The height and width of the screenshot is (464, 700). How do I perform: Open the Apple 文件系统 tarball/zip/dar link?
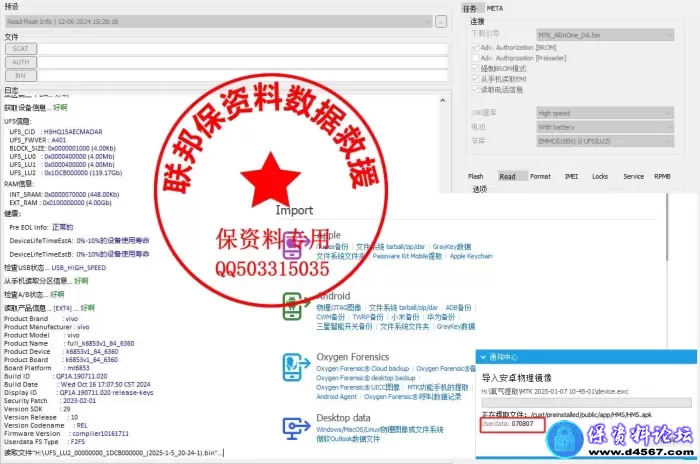click(390, 247)
